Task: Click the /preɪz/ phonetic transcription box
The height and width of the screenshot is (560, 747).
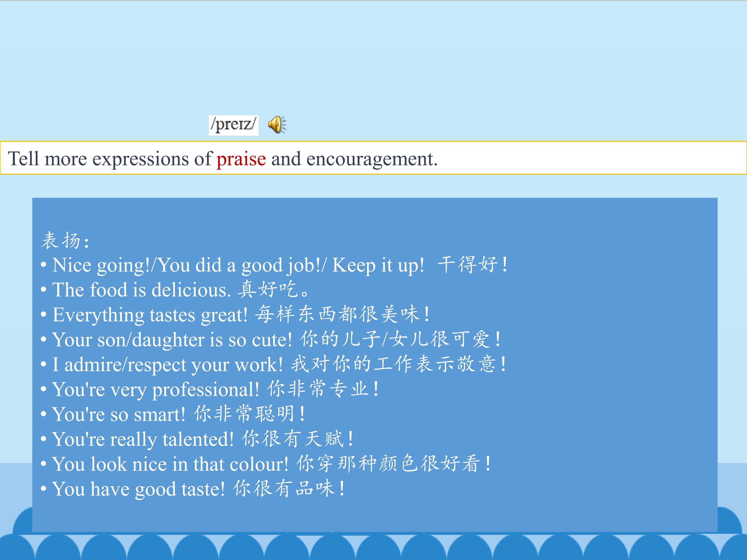Action: click(x=233, y=125)
